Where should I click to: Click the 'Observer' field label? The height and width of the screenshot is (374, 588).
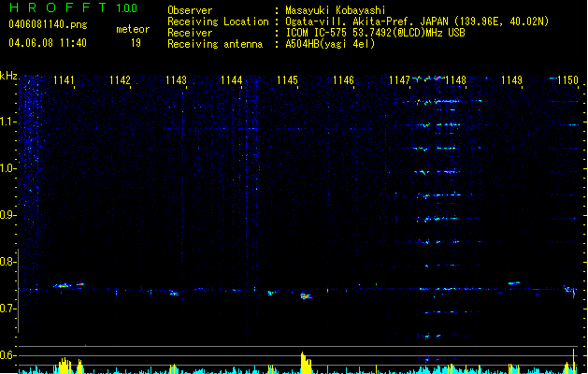click(x=190, y=10)
